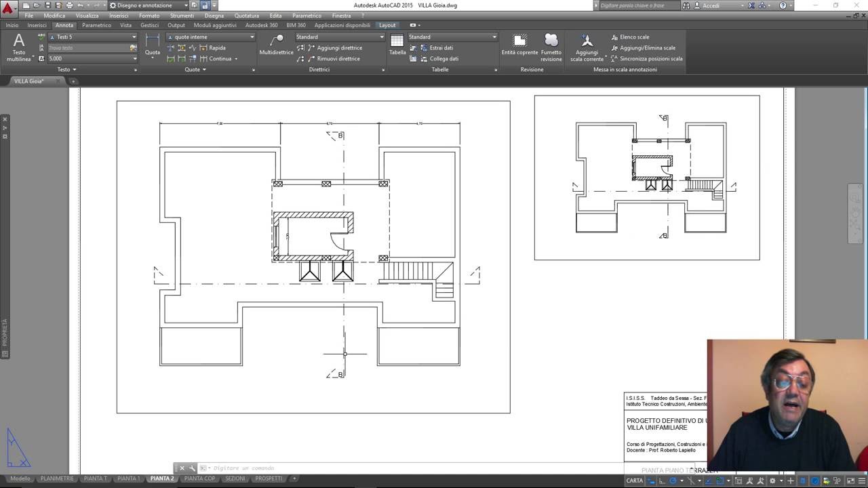This screenshot has width=868, height=488.
Task: Click the Collega dati tool
Action: (439, 58)
